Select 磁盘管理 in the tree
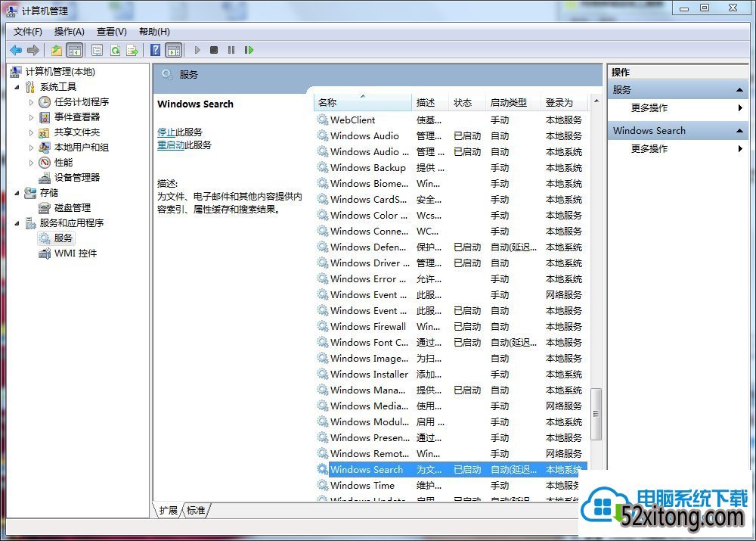Viewport: 756px width, 541px height. (x=73, y=208)
